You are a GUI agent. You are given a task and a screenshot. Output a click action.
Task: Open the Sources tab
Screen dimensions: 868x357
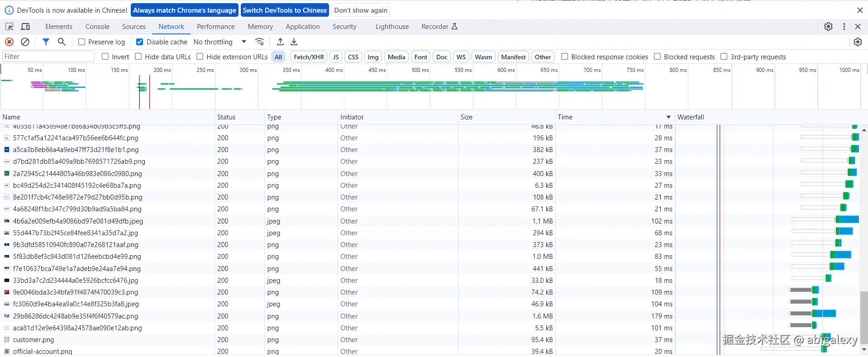pyautogui.click(x=134, y=27)
